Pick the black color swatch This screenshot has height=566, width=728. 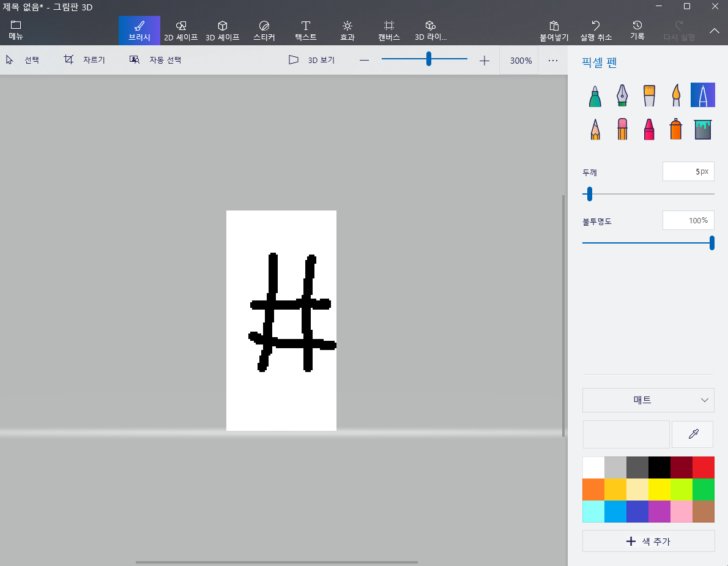coord(659,467)
